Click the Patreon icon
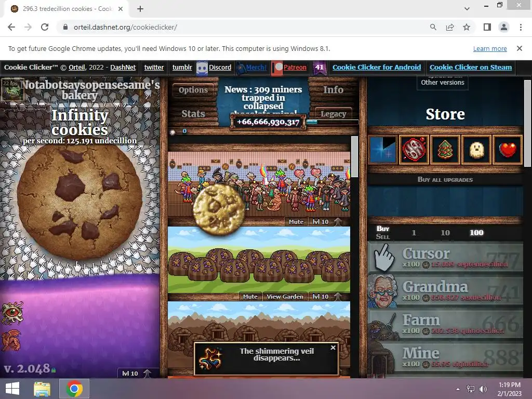This screenshot has width=532, height=399. pos(277,68)
